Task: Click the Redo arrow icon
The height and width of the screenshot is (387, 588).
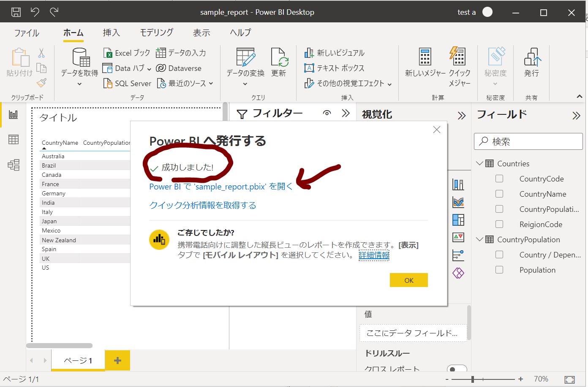Action: [54, 12]
